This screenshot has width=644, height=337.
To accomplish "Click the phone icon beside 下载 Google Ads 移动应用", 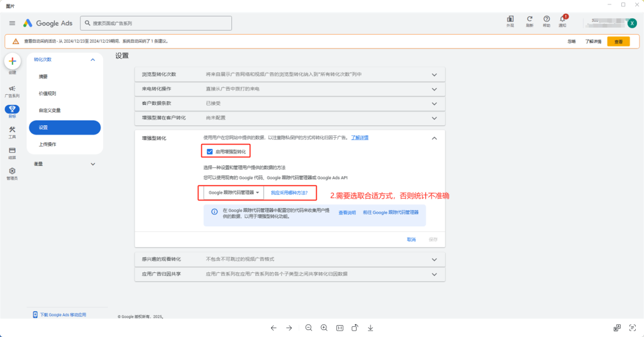I will [35, 315].
